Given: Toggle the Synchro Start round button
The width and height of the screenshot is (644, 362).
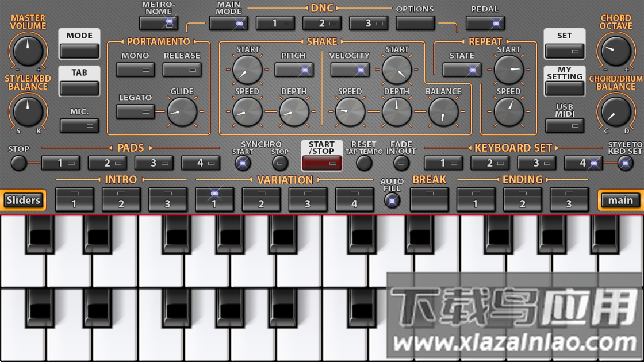Looking at the screenshot, I should 243,163.
